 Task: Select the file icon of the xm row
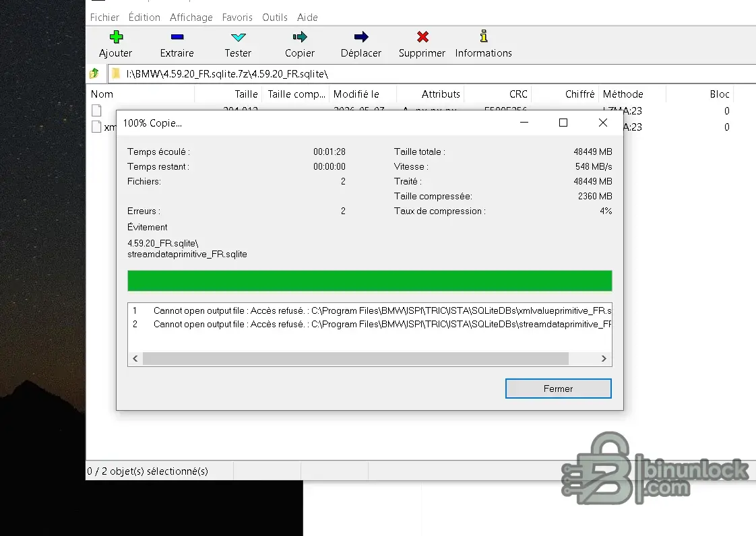(x=96, y=127)
